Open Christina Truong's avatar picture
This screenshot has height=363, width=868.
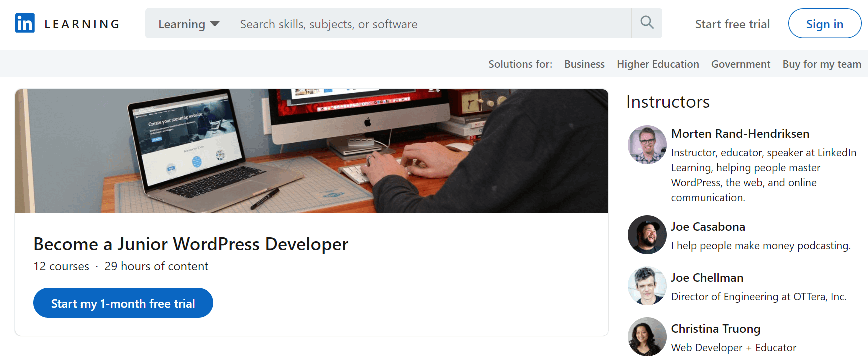click(647, 337)
